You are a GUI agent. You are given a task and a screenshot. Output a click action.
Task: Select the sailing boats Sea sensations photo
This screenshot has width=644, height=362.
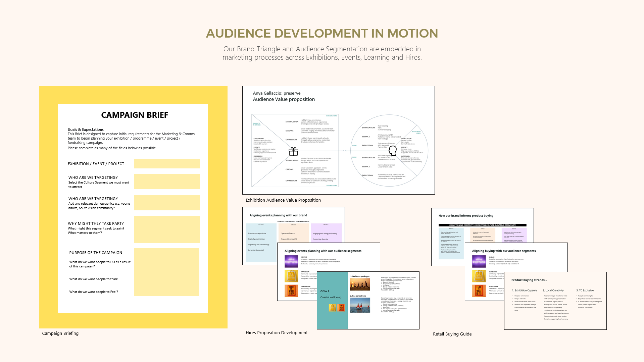coord(360,305)
